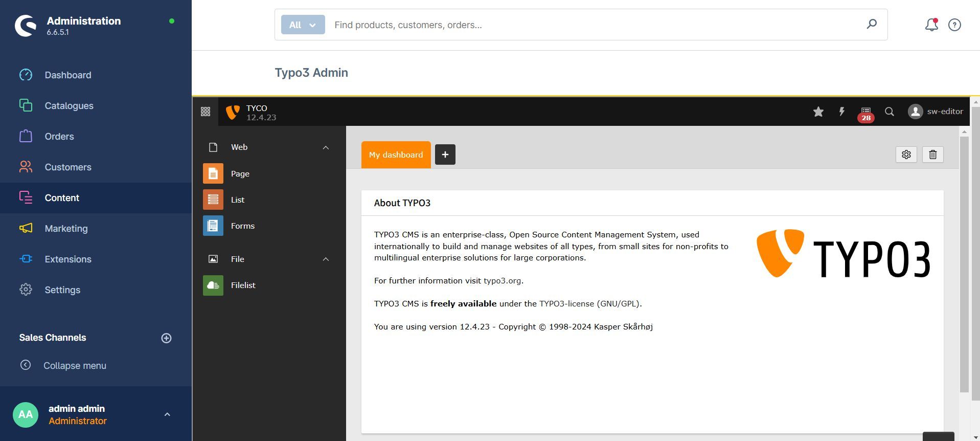980x441 pixels.
Task: Open the All search type dropdown
Action: tap(303, 25)
